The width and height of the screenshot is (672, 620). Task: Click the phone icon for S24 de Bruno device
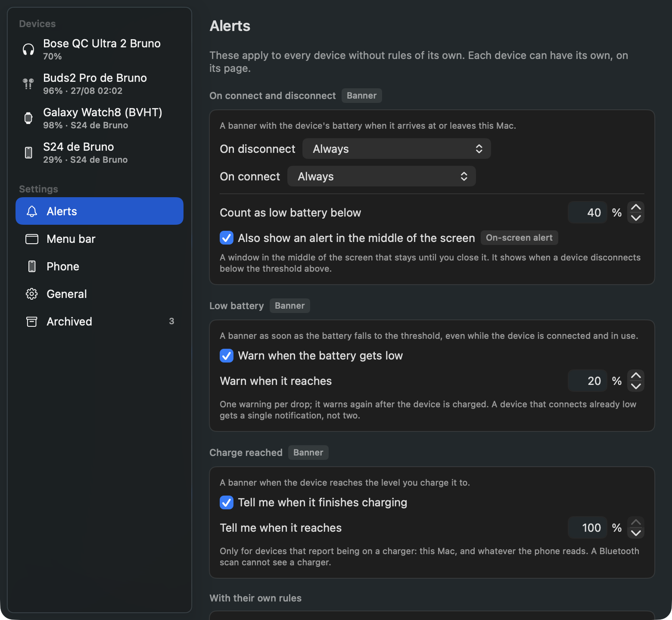click(28, 152)
